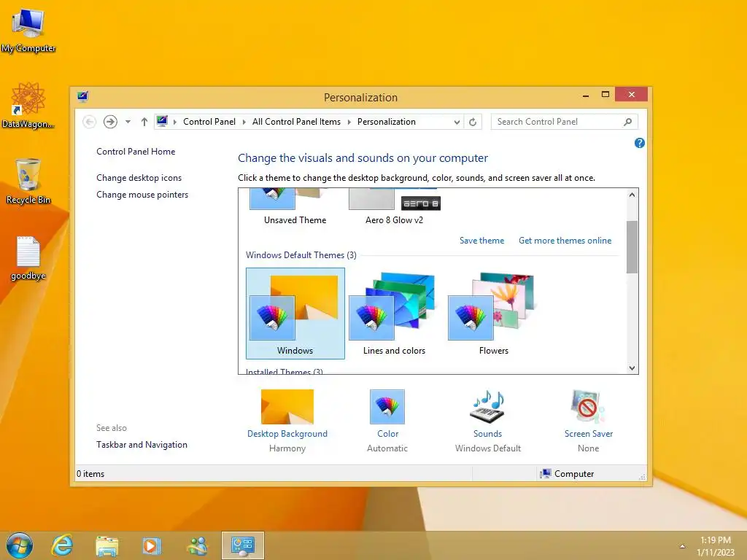Select the goodbye text file

pos(28,259)
